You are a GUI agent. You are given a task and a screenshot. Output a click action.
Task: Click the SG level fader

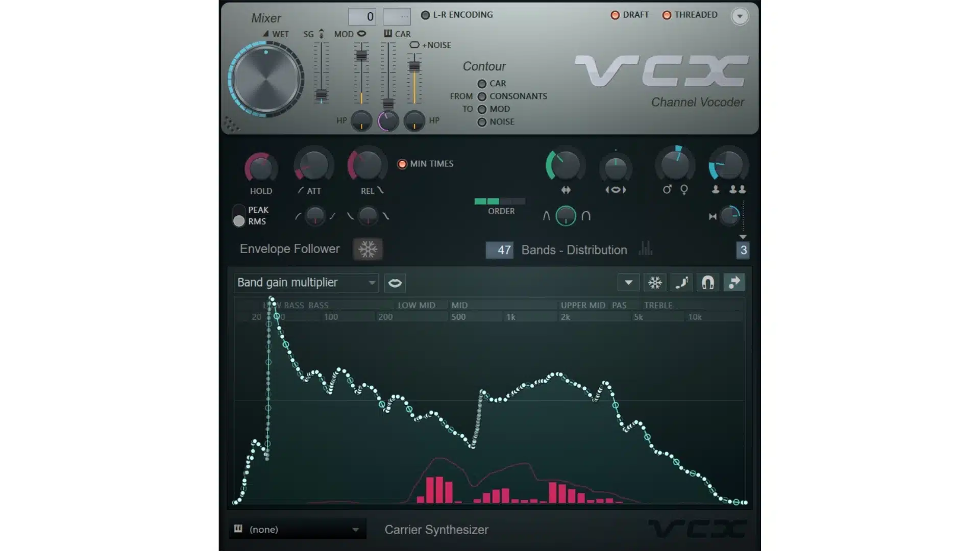click(x=321, y=94)
